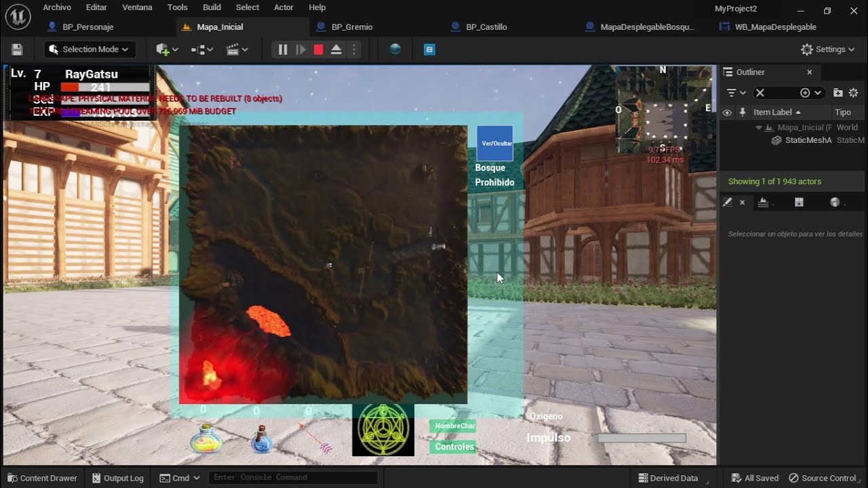This screenshot has width=868, height=488.
Task: Switch to the WB_MapaDesplegable tab
Action: (x=775, y=27)
